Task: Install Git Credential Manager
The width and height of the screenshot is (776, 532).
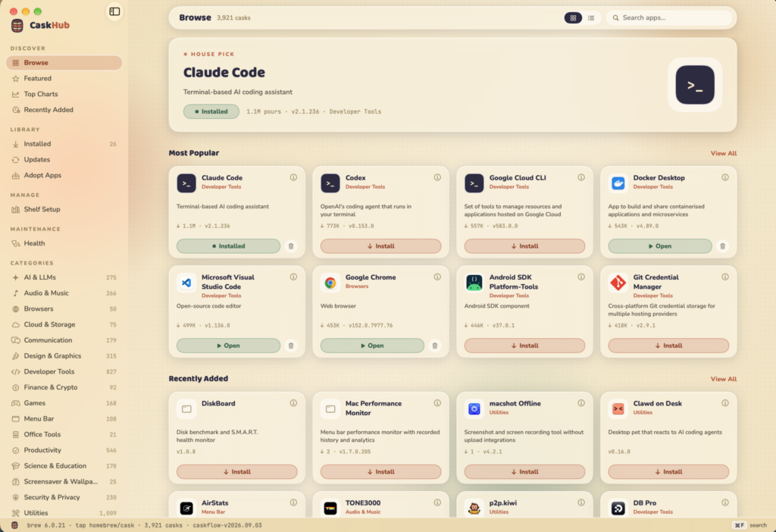Action: point(668,346)
